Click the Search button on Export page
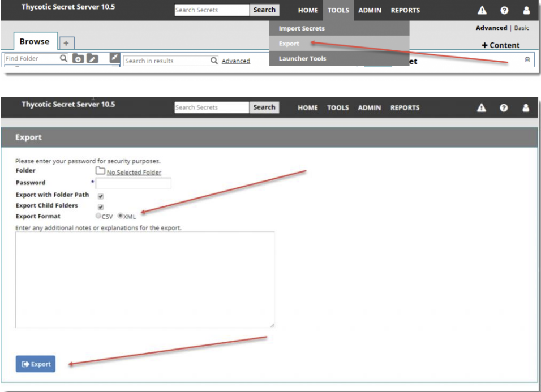Viewport: 541px width, 392px height. tap(264, 107)
